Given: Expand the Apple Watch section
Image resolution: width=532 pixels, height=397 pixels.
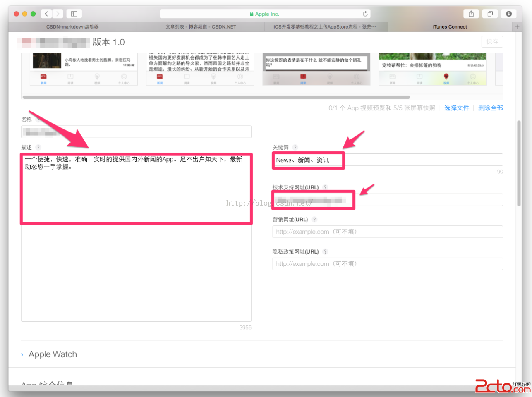Looking at the screenshot, I should [49, 354].
